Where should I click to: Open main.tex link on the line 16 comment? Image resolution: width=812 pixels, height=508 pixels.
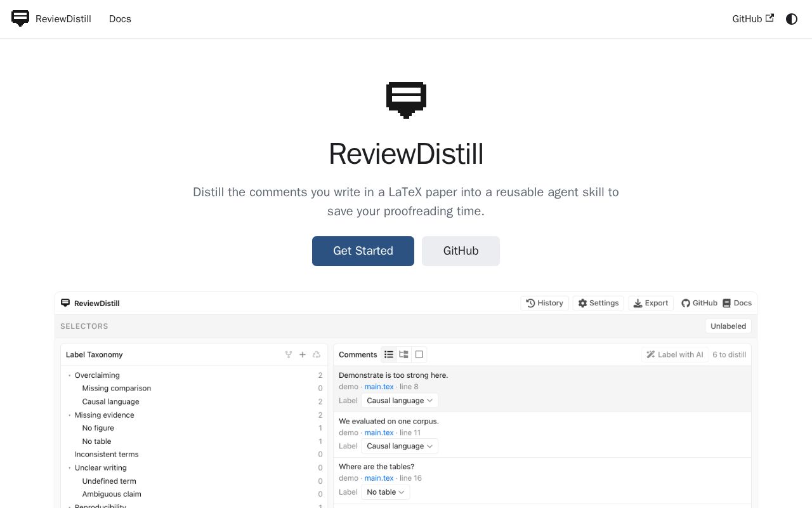[x=379, y=478]
